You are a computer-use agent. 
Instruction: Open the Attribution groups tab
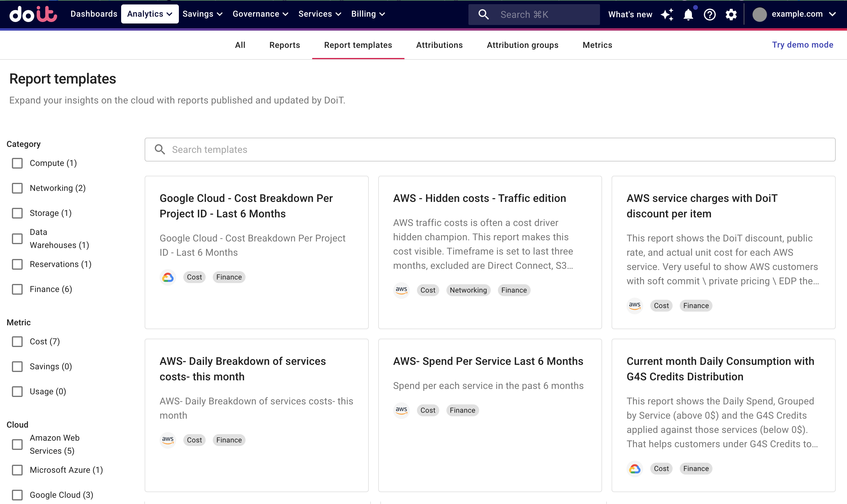point(522,45)
